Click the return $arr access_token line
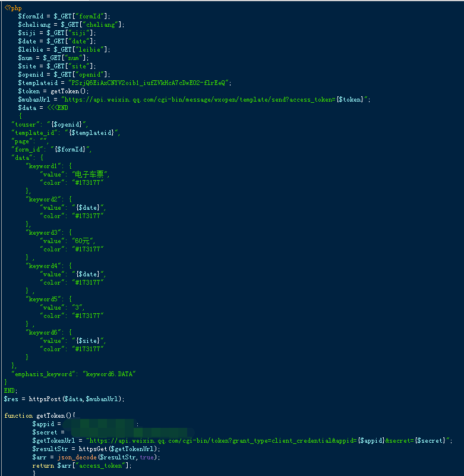464x476 pixels. [81, 466]
